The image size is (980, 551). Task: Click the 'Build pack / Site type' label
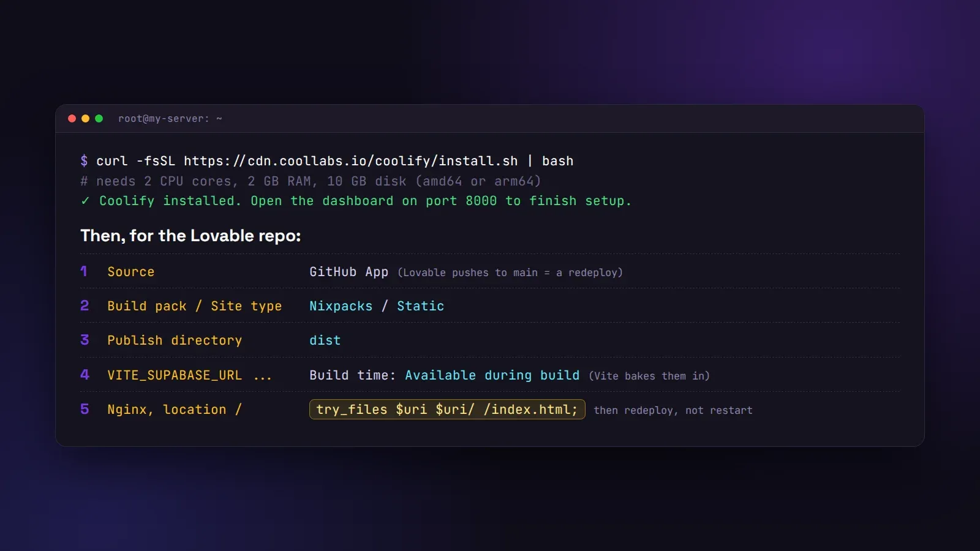[195, 306]
